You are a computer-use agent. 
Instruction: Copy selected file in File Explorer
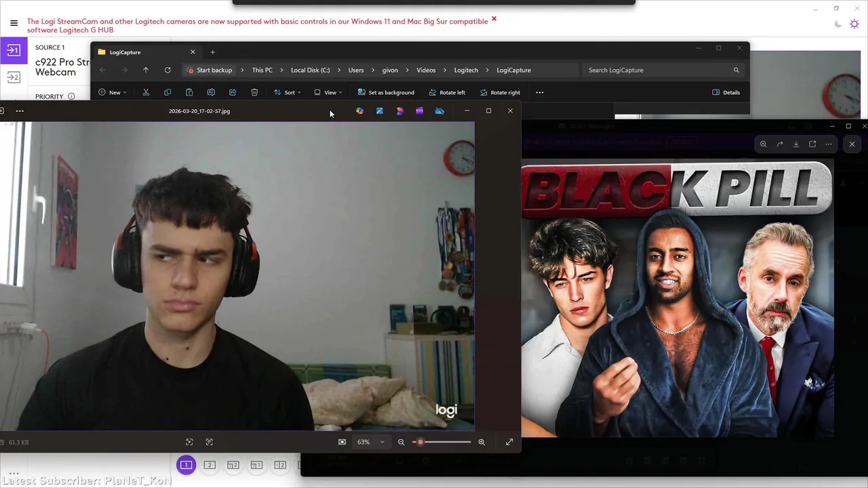167,92
